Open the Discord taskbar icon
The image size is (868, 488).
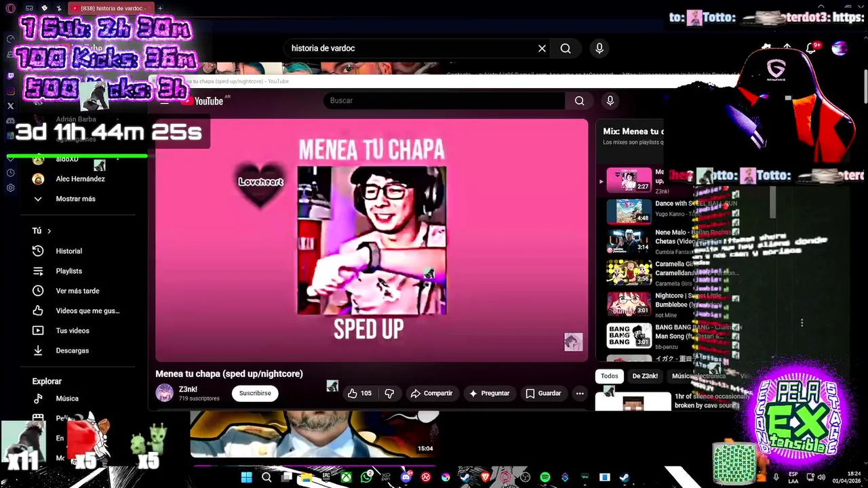click(x=406, y=477)
